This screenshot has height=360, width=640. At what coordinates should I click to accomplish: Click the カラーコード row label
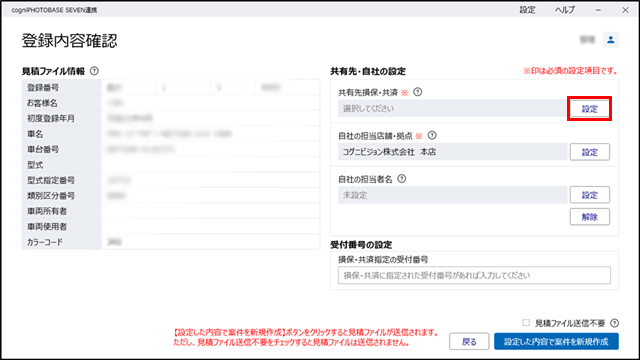45,242
